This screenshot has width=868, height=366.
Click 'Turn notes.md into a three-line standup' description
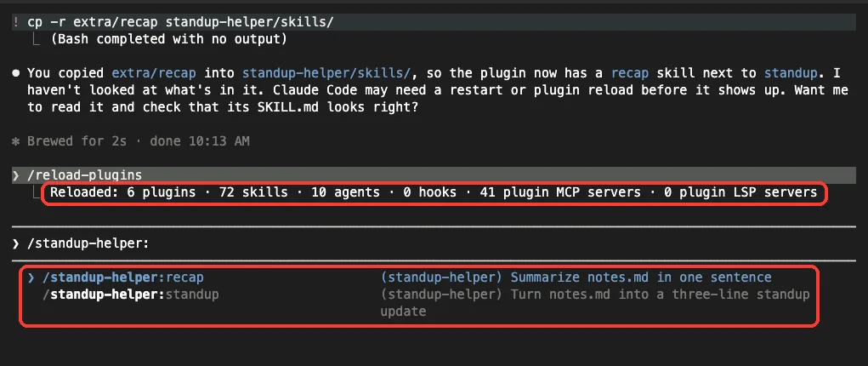point(660,295)
